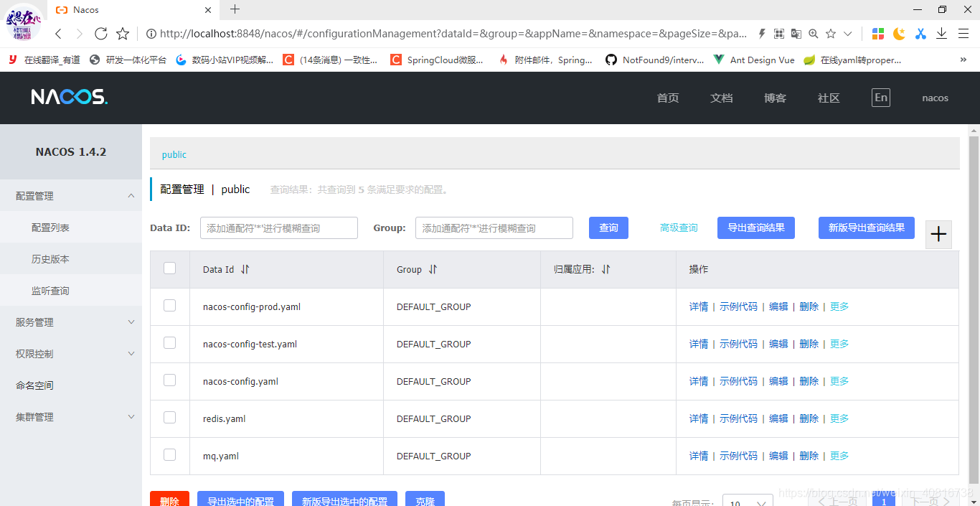Open the browser downloads icon
The image size is (980, 506).
pos(942,34)
